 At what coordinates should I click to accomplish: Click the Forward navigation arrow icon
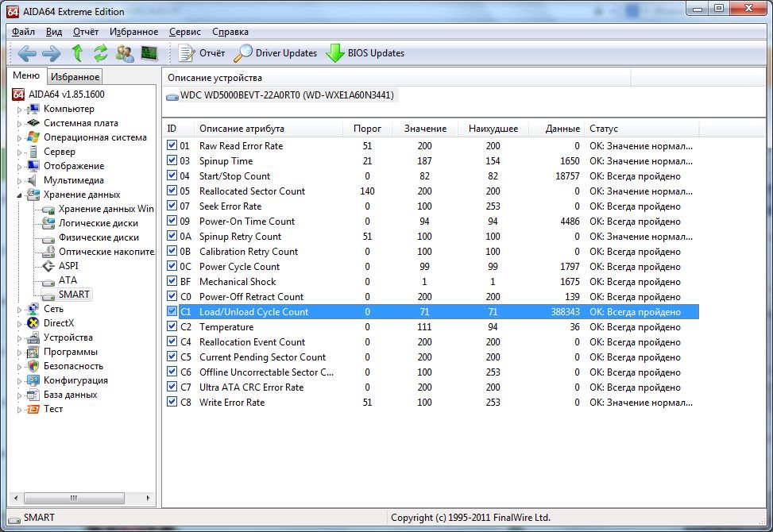(52, 53)
